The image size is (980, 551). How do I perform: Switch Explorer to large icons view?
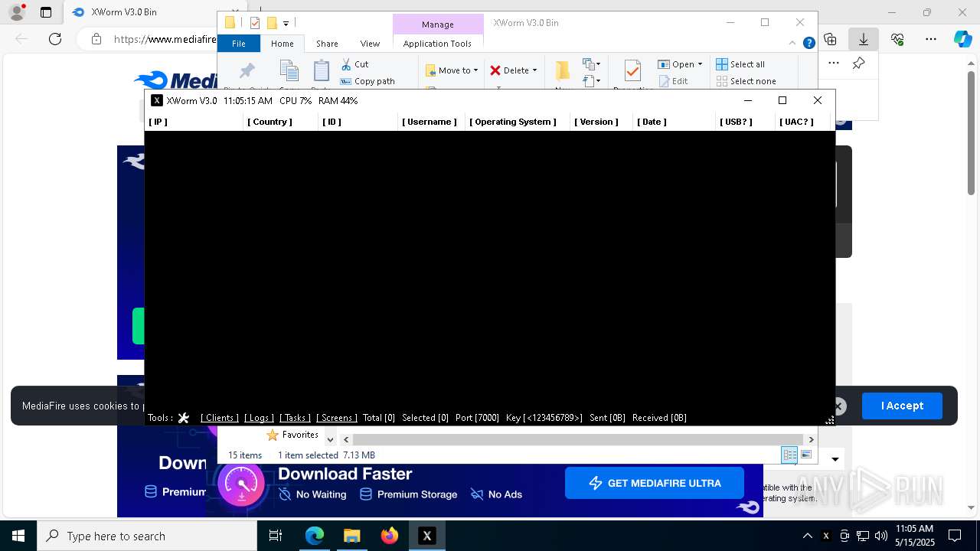806,455
